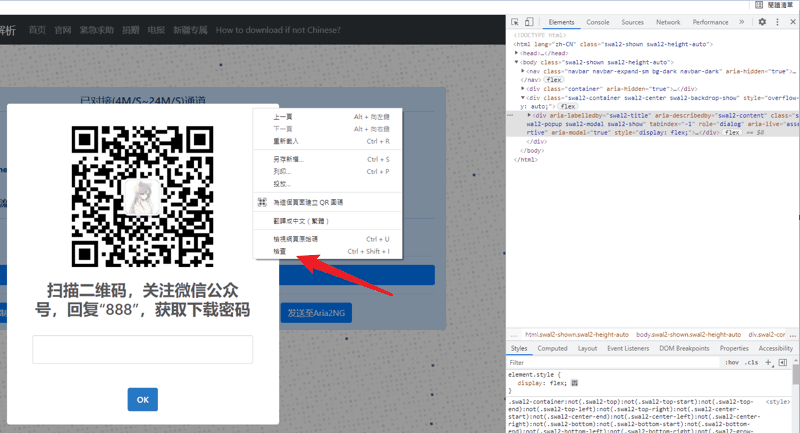Click the OK button in the popup
The image size is (800, 433).
coord(142,399)
